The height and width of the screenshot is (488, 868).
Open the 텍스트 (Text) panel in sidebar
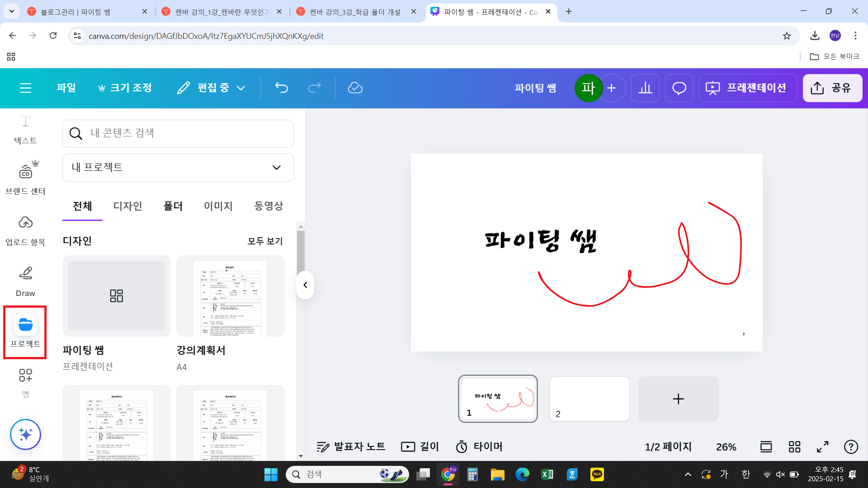(25, 129)
